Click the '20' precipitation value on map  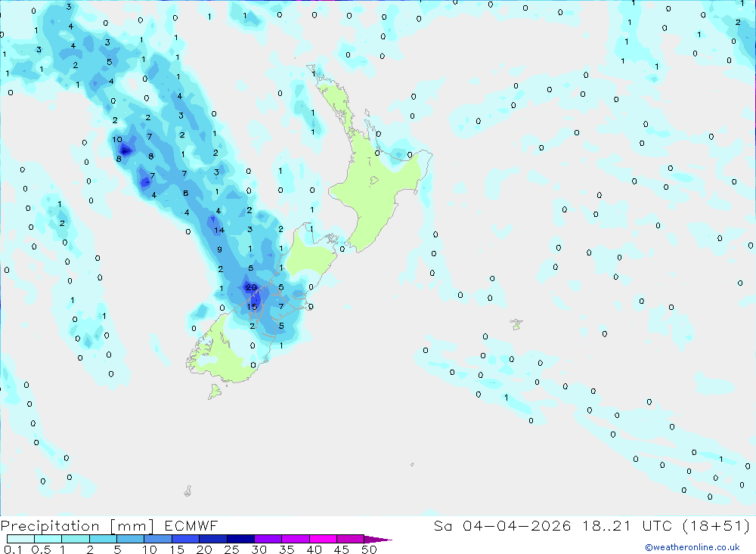click(251, 287)
